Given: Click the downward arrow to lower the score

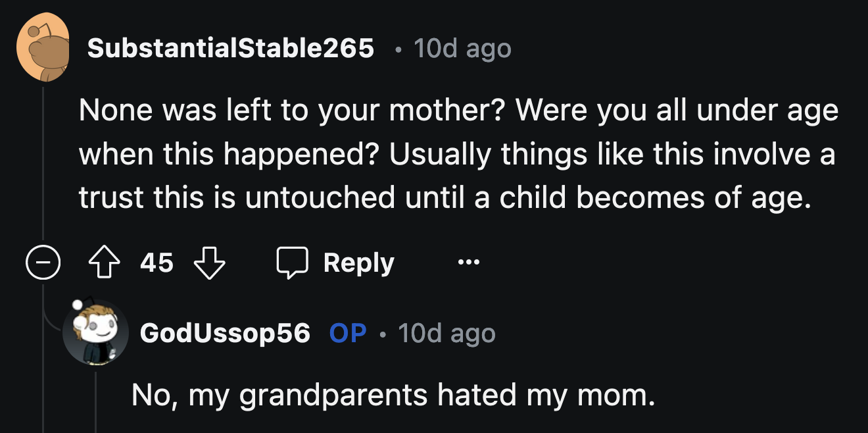Looking at the screenshot, I should point(210,263).
